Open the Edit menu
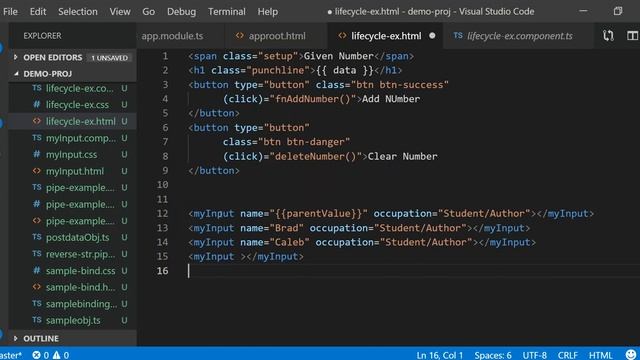The image size is (640, 360). (38, 11)
